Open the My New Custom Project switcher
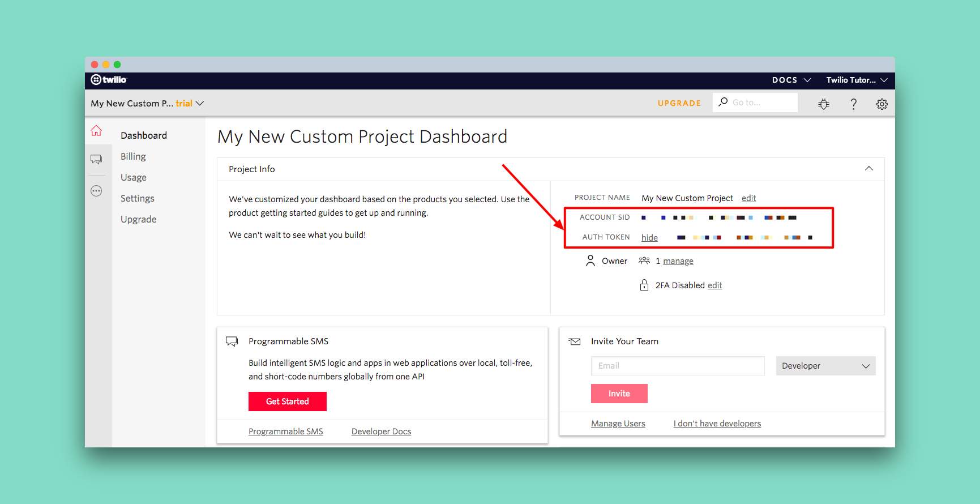980x504 pixels. coord(147,103)
